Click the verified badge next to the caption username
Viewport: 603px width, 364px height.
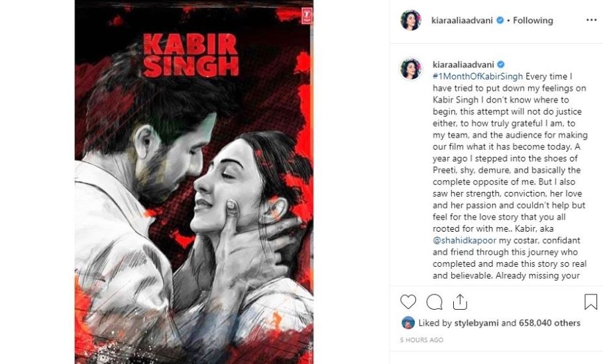501,64
